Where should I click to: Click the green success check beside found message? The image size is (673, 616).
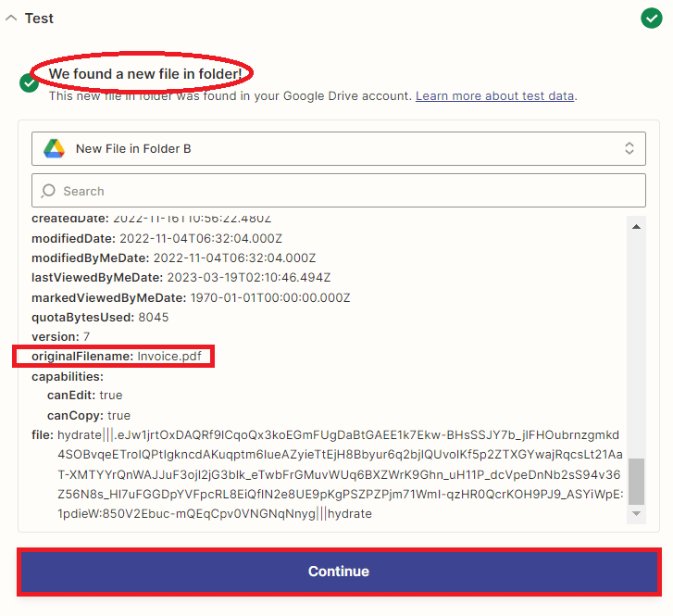pyautogui.click(x=30, y=83)
